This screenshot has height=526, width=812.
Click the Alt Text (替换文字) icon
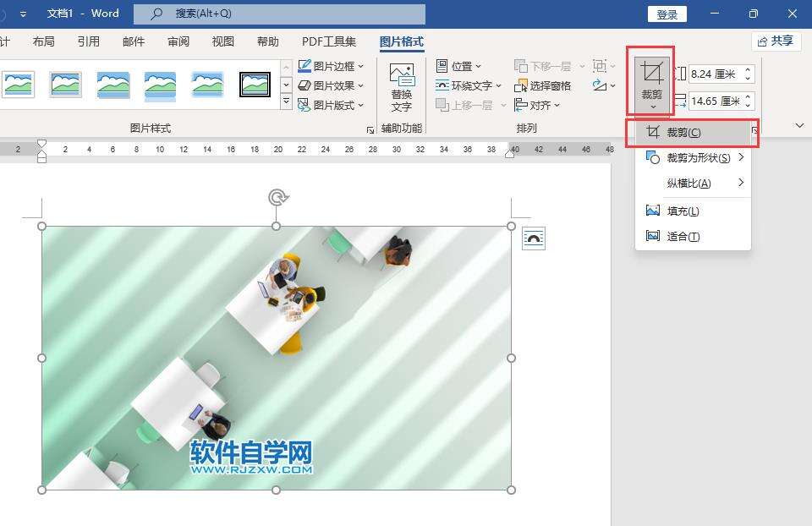pyautogui.click(x=401, y=87)
